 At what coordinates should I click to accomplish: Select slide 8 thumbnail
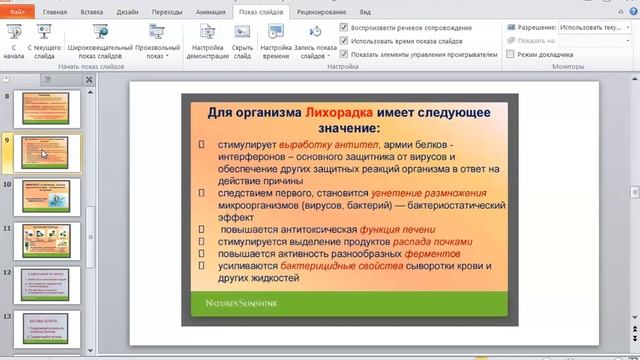[x=47, y=109]
